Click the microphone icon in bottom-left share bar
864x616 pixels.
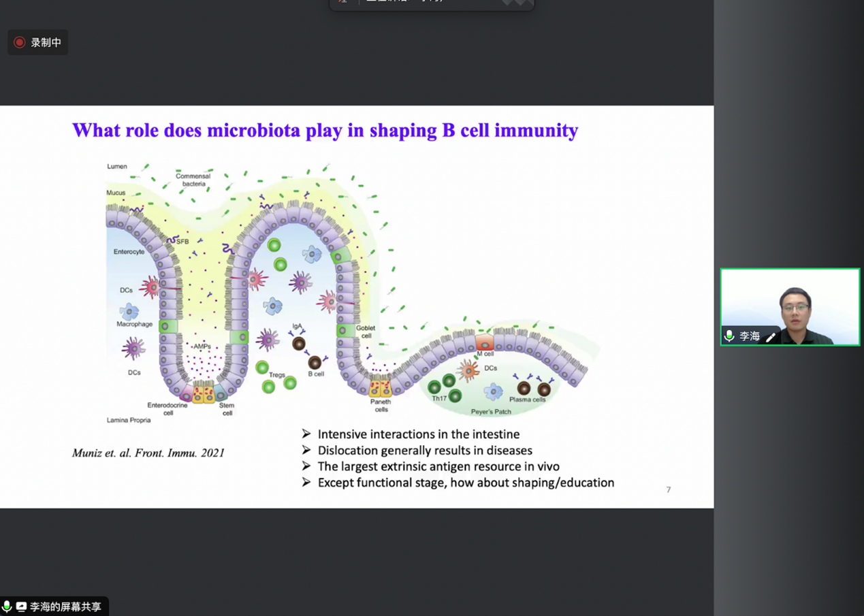tap(7, 606)
